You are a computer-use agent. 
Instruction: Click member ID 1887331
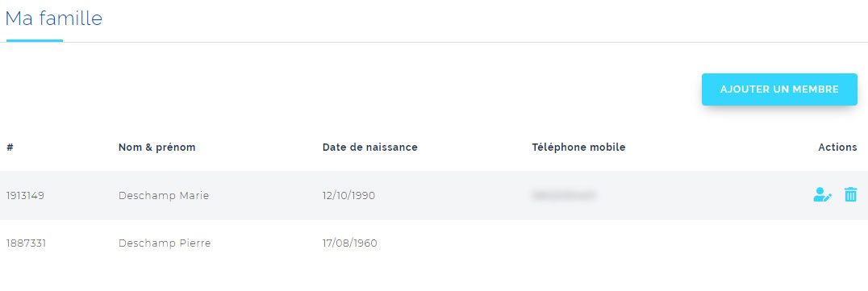(x=26, y=243)
